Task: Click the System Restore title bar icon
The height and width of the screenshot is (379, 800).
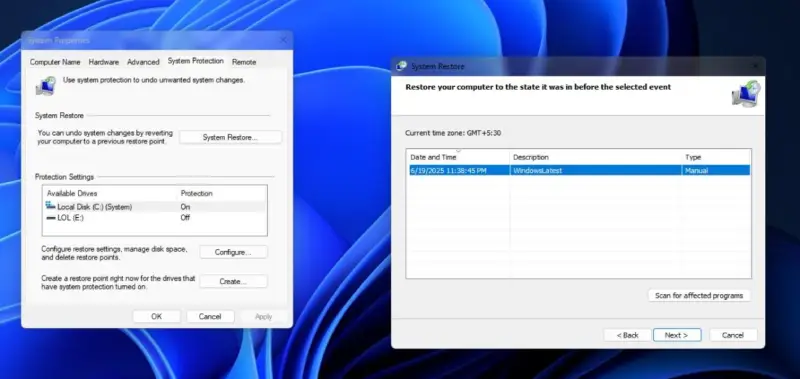Action: [x=402, y=66]
